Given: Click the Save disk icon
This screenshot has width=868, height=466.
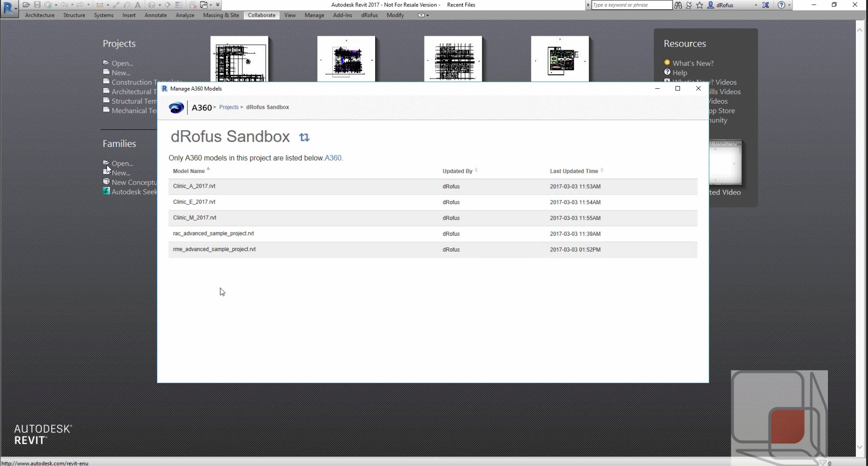Looking at the screenshot, I should 37,5.
